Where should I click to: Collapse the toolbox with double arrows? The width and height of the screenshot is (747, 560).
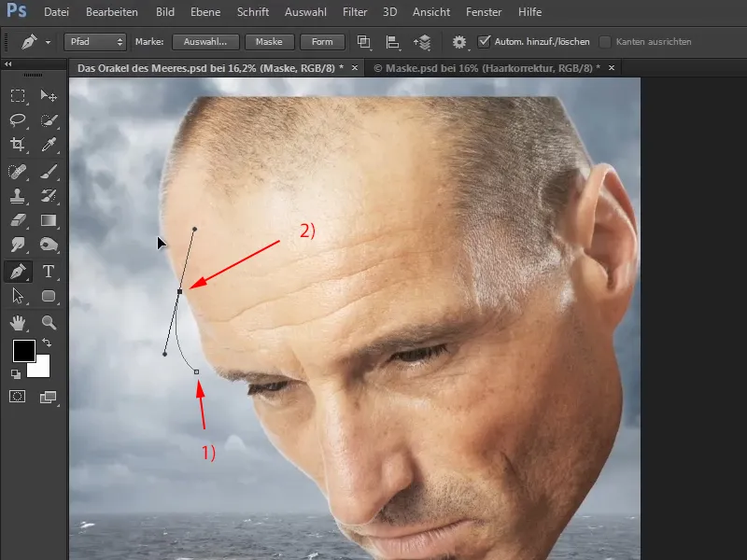8,63
